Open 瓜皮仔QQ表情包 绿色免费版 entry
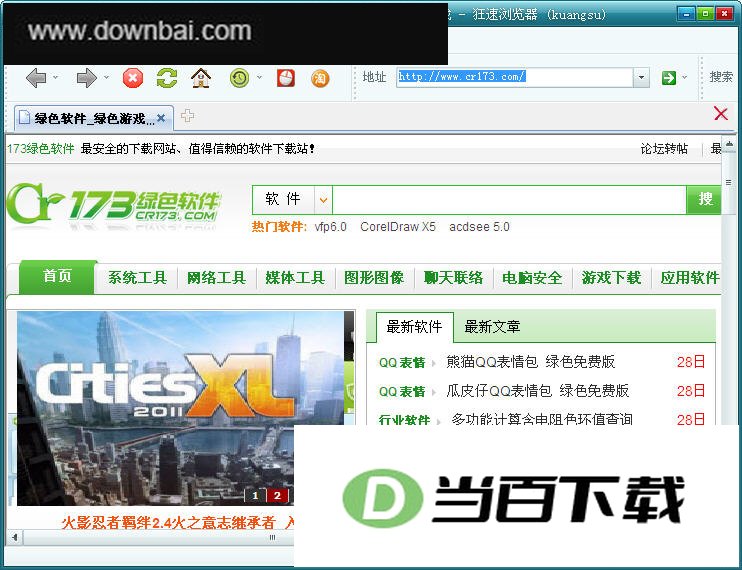The height and width of the screenshot is (570, 742). (538, 391)
